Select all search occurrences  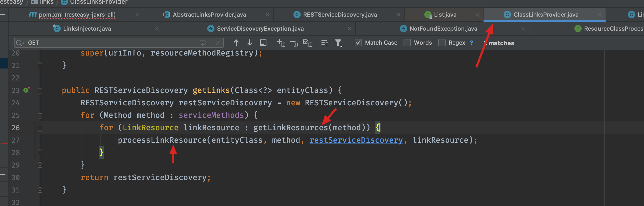(x=307, y=43)
